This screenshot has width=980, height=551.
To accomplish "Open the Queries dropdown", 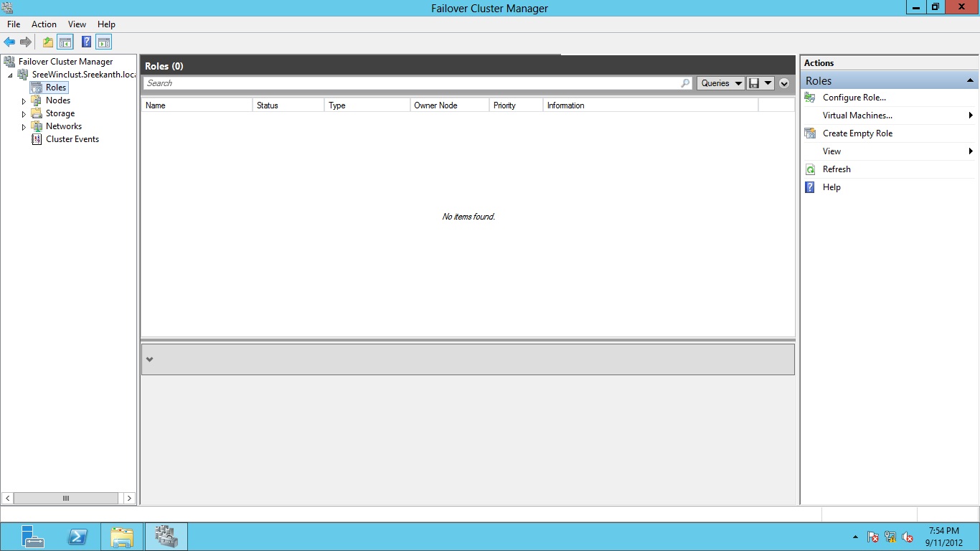I will 720,83.
